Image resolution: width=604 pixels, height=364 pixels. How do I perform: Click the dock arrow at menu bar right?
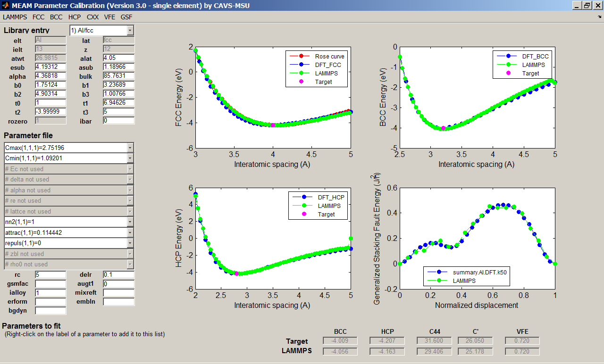tap(600, 17)
